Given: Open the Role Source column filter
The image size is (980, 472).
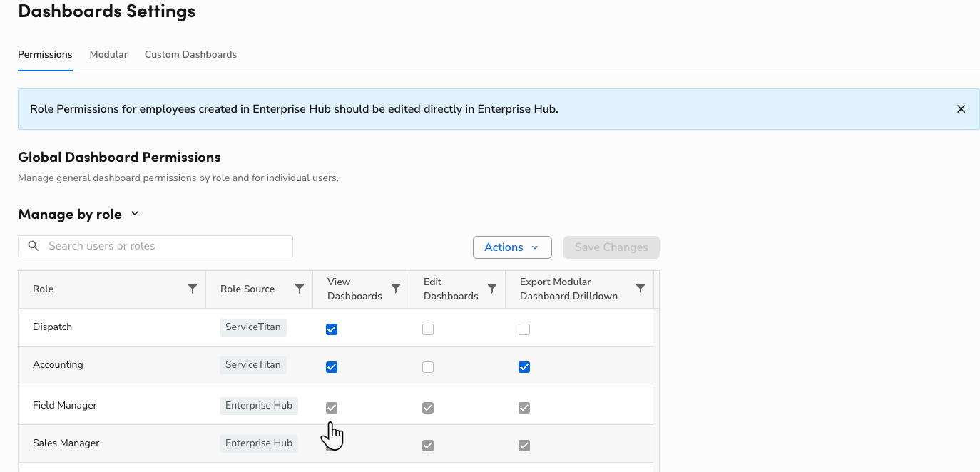Looking at the screenshot, I should [300, 289].
